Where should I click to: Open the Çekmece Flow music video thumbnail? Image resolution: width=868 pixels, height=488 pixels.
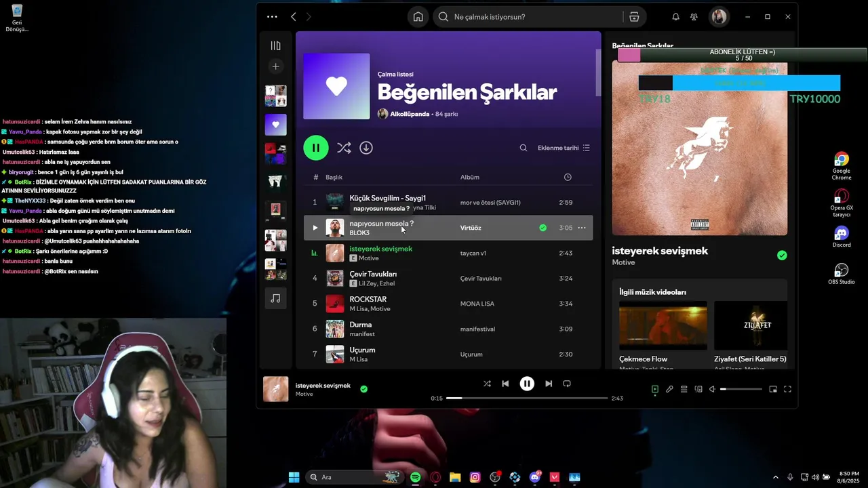click(x=663, y=325)
